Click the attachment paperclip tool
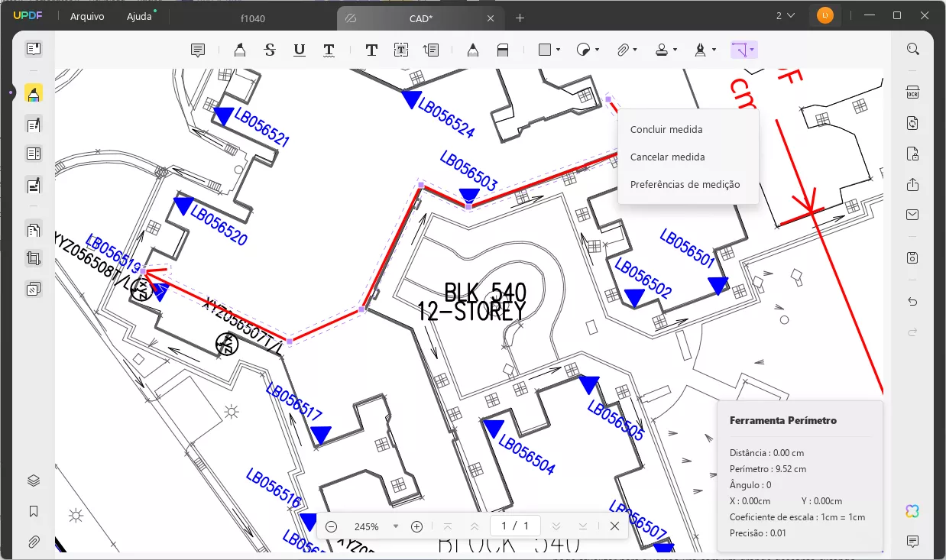 [x=624, y=50]
